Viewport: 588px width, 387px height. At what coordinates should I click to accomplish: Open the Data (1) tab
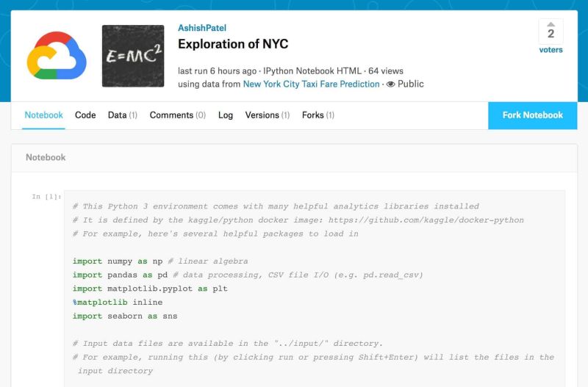[x=123, y=115]
